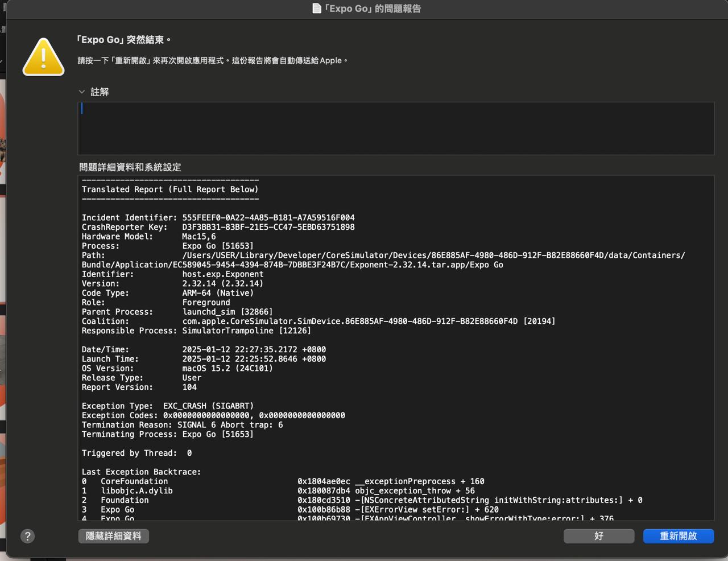Click the Report Version 104 line
Image resolution: width=728 pixels, height=561 pixels.
click(139, 387)
